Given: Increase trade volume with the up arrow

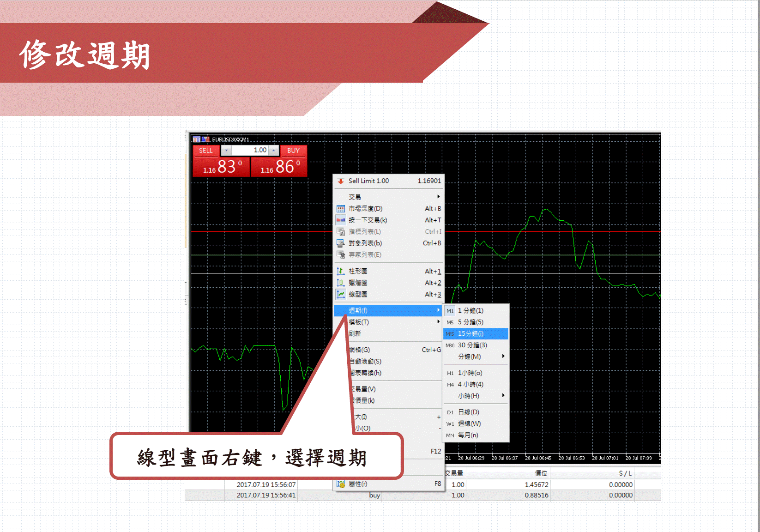Looking at the screenshot, I should point(273,151).
